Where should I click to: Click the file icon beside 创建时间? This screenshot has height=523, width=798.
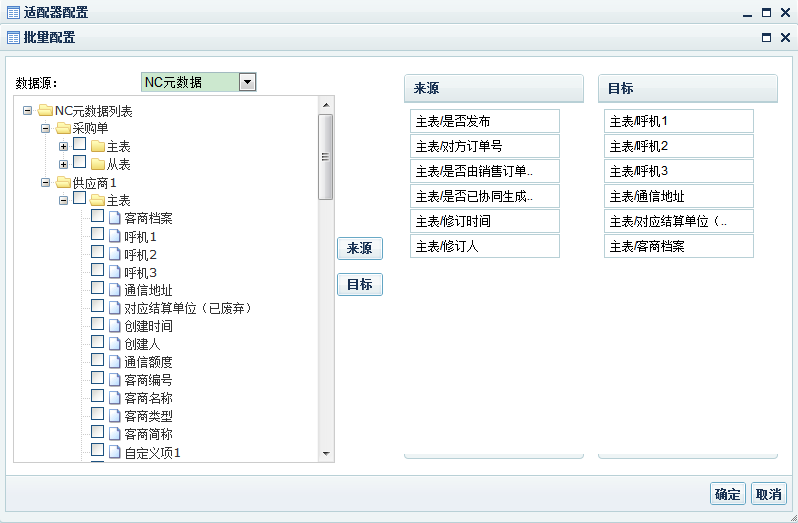(115, 326)
